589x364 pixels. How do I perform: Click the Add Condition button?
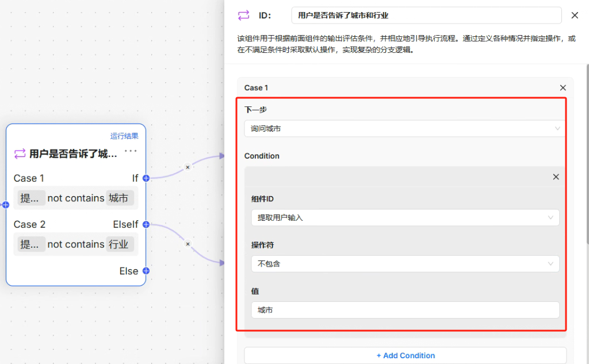tap(405, 355)
